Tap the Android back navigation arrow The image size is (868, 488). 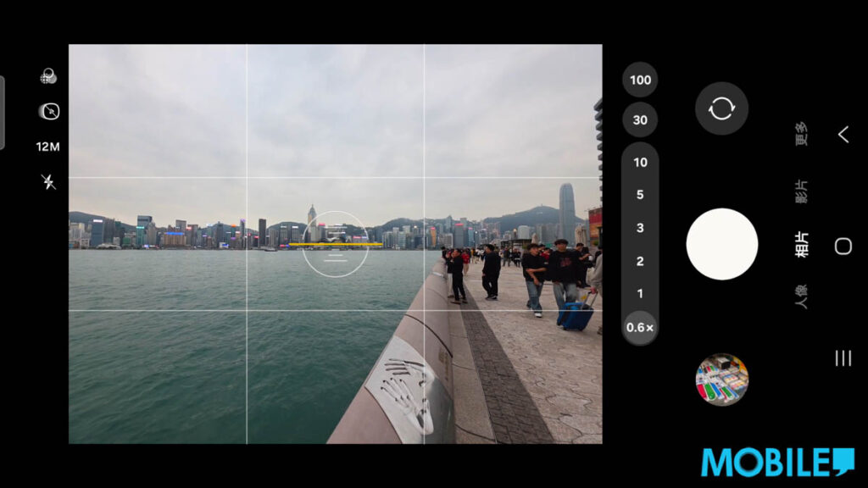[843, 134]
